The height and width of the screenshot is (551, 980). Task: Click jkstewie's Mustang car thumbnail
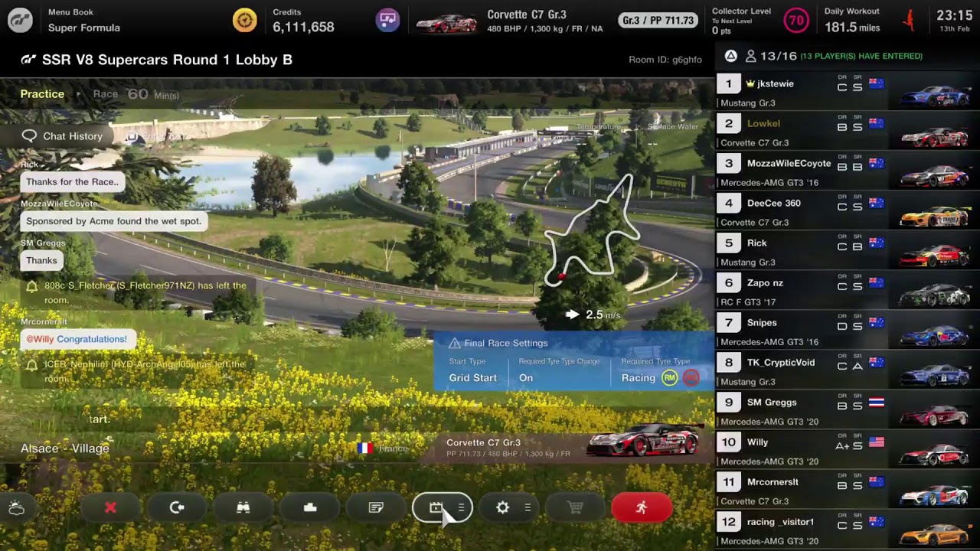click(x=934, y=95)
